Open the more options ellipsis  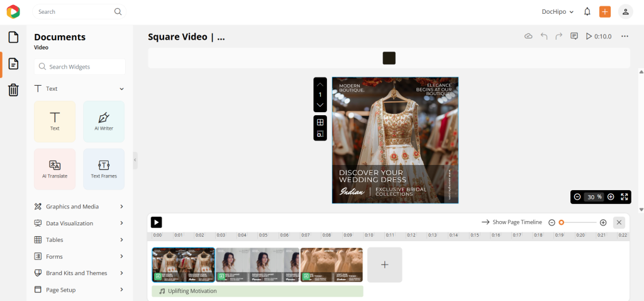coord(625,36)
